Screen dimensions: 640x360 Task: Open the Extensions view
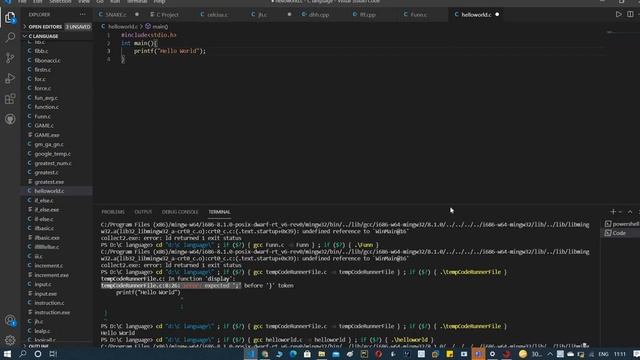(10, 98)
